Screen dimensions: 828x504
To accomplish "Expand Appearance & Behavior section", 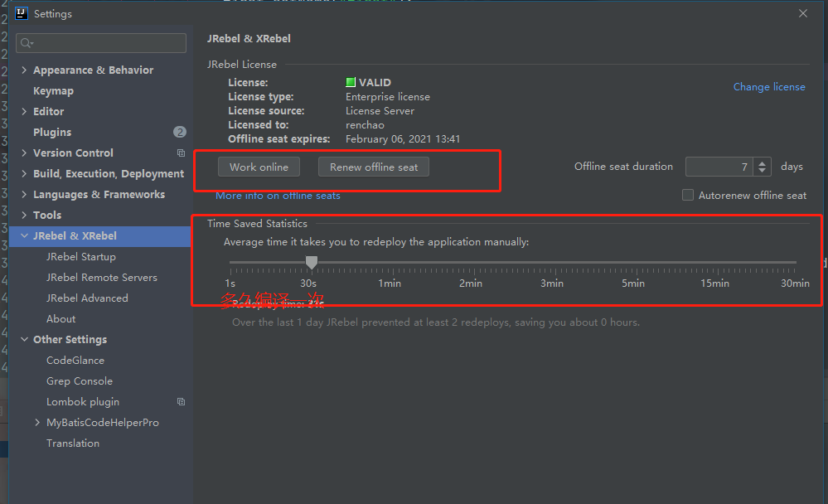I will [x=24, y=70].
